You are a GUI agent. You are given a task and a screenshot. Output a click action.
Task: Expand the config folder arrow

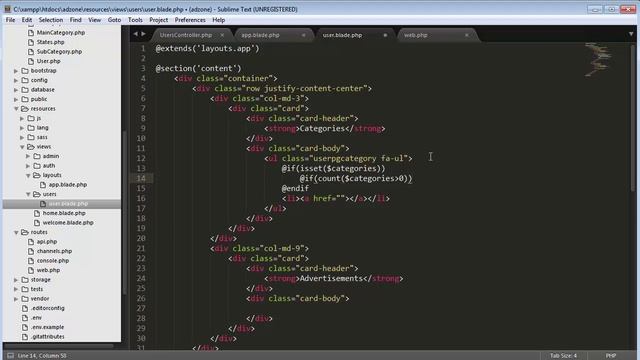coord(16,80)
